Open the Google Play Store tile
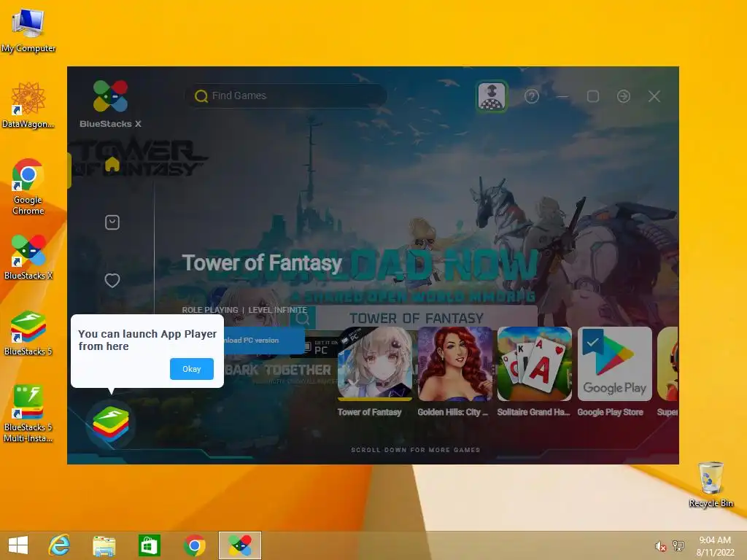Image resolution: width=747 pixels, height=560 pixels. pyautogui.click(x=614, y=365)
